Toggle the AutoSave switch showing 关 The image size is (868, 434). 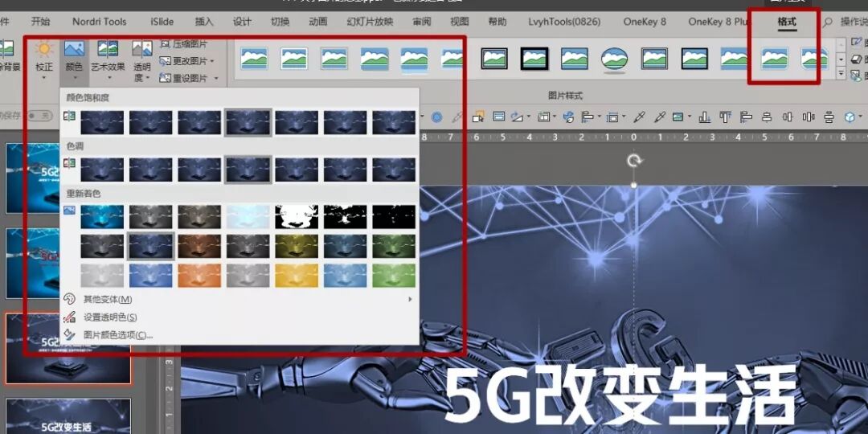click(x=40, y=116)
